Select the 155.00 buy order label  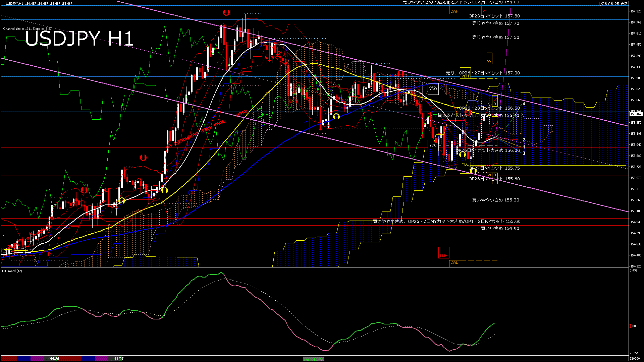pos(446,221)
